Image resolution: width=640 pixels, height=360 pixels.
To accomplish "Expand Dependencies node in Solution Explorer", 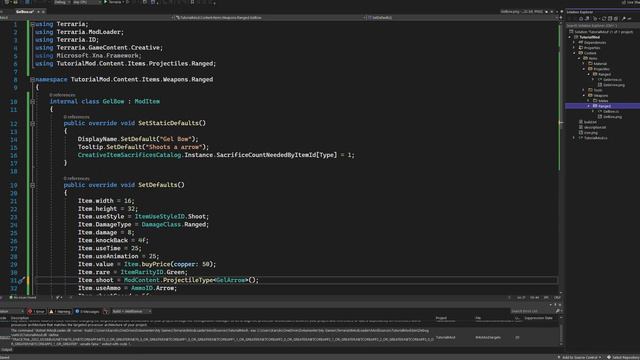I will (574, 42).
